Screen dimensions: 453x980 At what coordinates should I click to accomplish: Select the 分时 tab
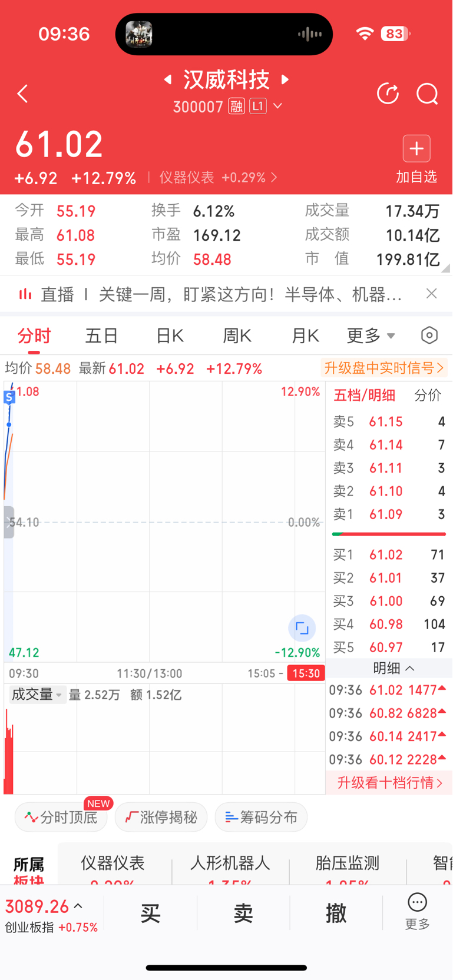(x=34, y=336)
